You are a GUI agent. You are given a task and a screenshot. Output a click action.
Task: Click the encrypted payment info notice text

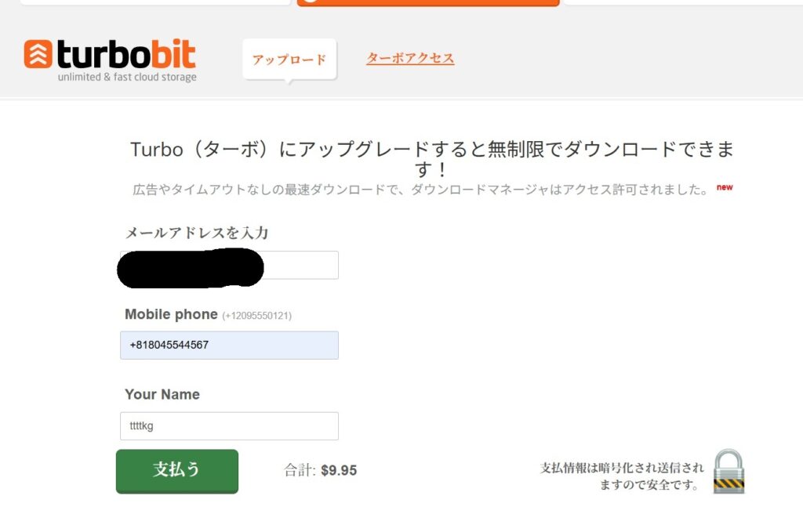622,476
